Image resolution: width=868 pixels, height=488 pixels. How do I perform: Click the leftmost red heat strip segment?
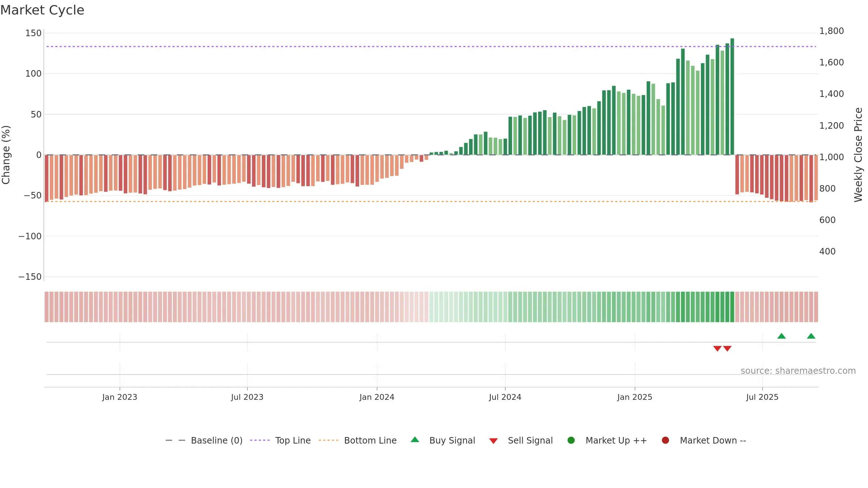click(47, 307)
